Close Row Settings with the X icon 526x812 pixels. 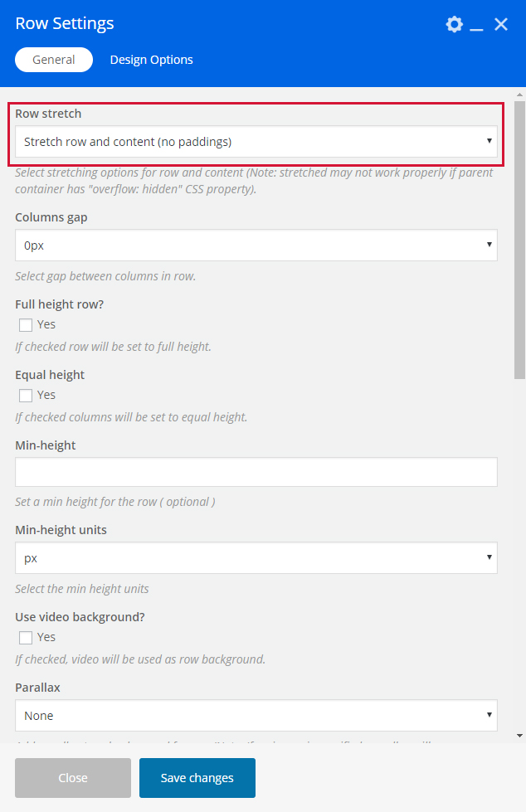[x=501, y=24]
